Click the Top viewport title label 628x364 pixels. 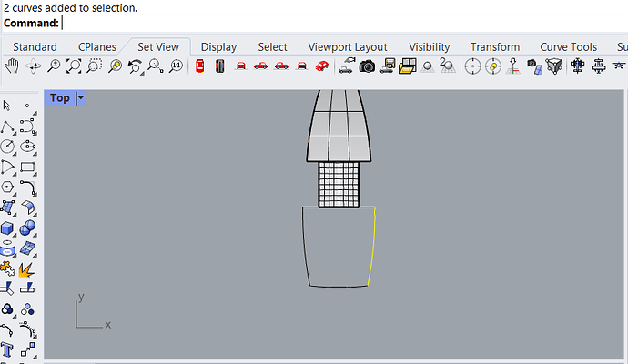click(x=60, y=97)
